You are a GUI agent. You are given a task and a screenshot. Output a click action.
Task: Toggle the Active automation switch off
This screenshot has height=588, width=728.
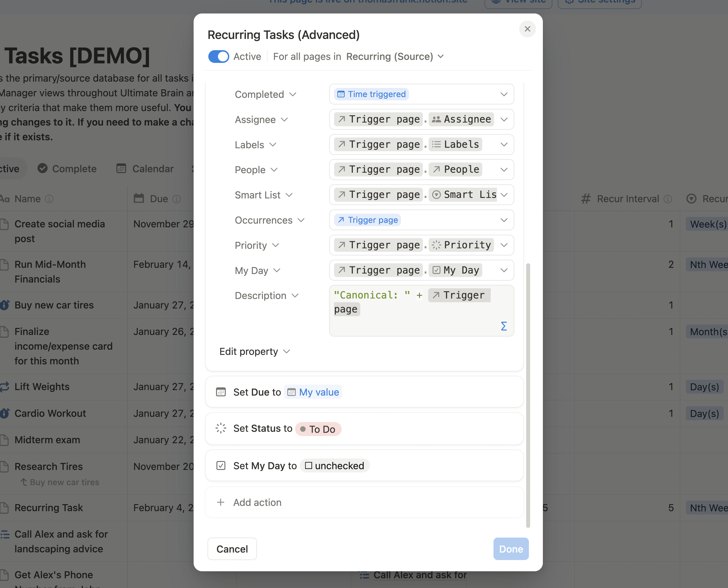pyautogui.click(x=218, y=57)
